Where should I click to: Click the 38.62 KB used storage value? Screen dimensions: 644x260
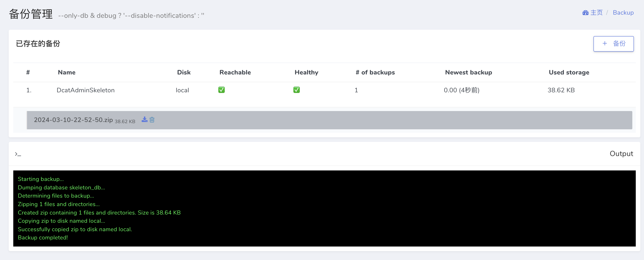[561, 90]
